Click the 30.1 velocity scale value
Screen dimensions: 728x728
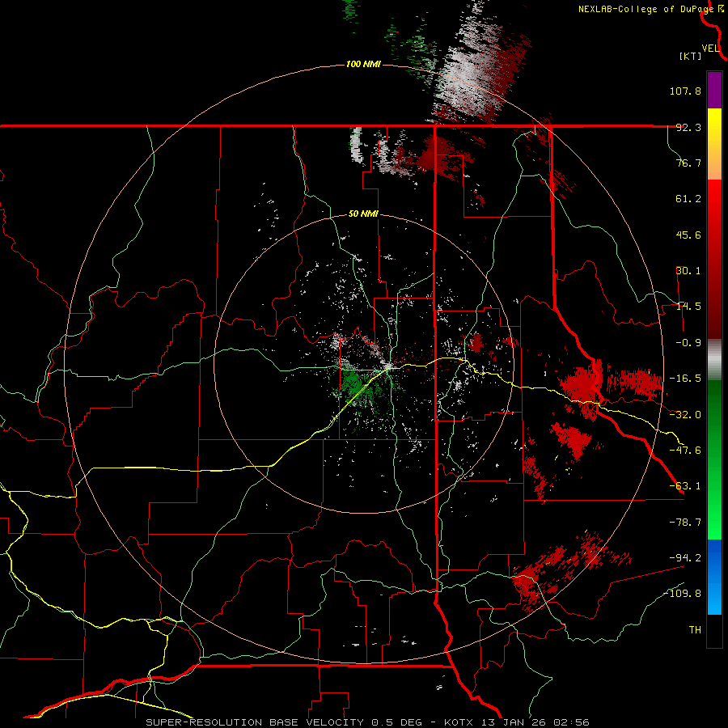[x=688, y=271]
